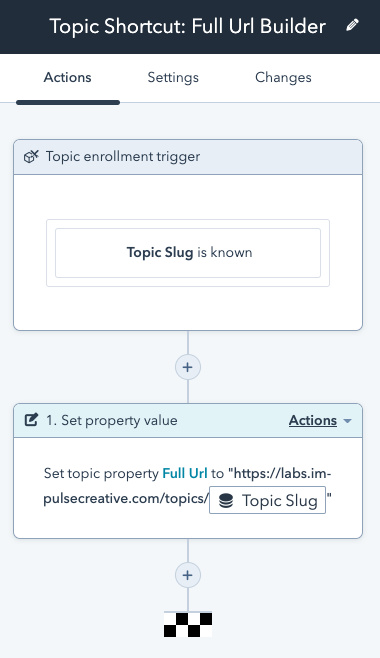Add action via plus button below trigger
The width and height of the screenshot is (380, 658).
coord(187,367)
